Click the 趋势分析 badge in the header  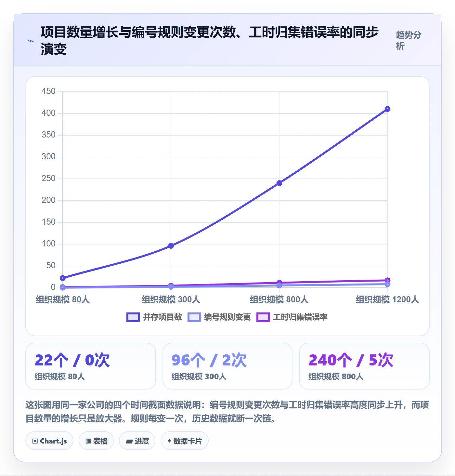point(409,40)
